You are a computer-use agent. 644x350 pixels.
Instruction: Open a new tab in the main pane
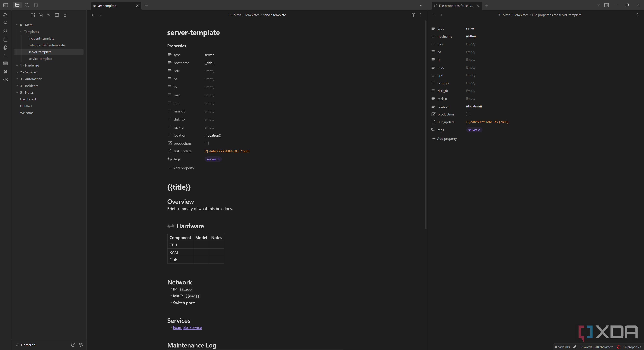coord(146,5)
